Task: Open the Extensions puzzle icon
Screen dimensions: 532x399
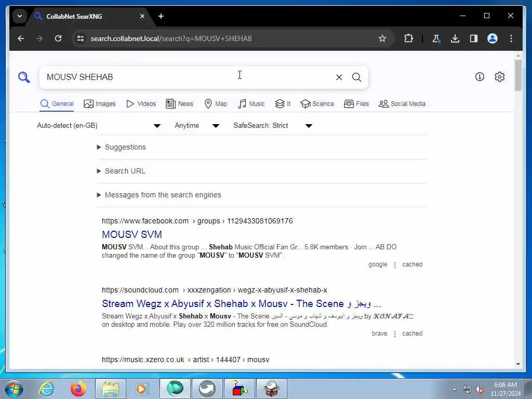Action: point(409,38)
